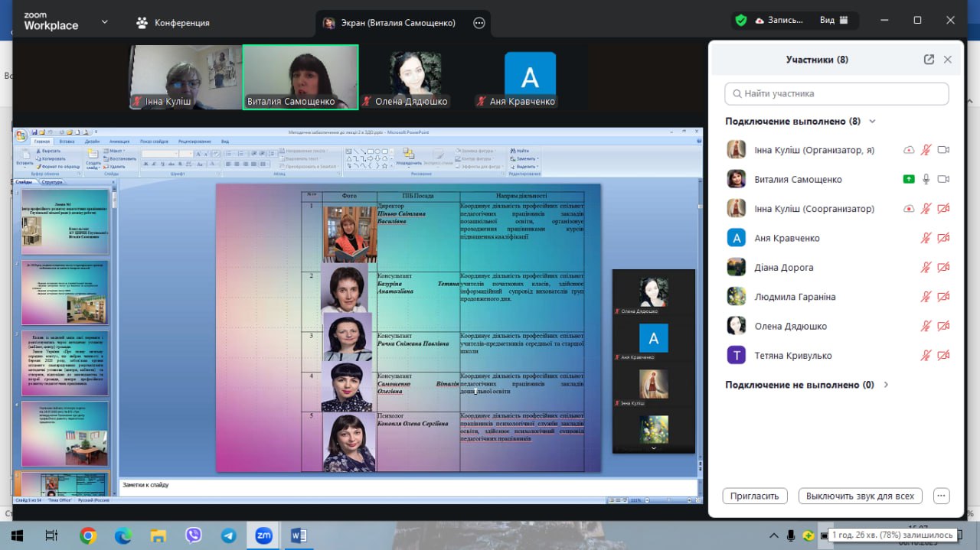Toggle microphone for Аня Кравченко in participants list
Image resolution: width=980 pixels, height=550 pixels.
point(926,239)
